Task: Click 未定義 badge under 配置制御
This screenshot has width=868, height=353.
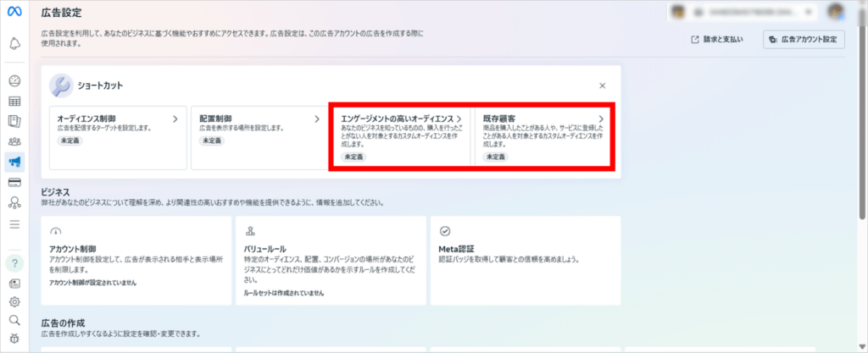Action: click(x=211, y=141)
